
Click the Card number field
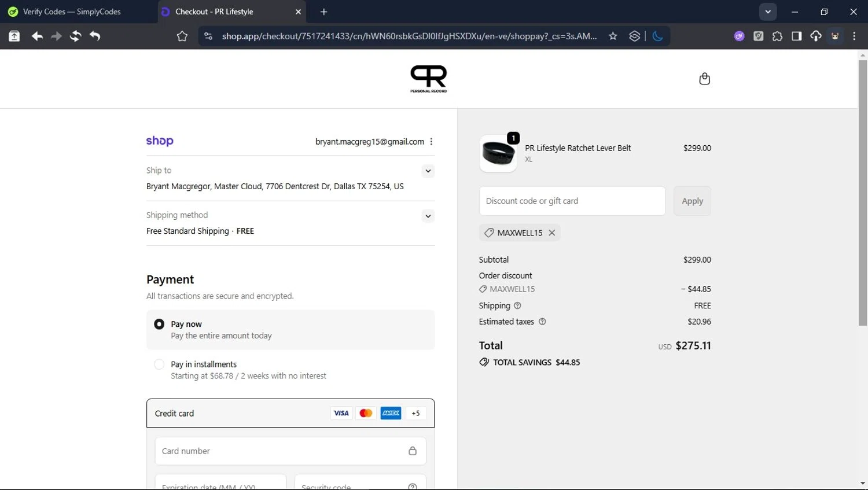click(290, 451)
